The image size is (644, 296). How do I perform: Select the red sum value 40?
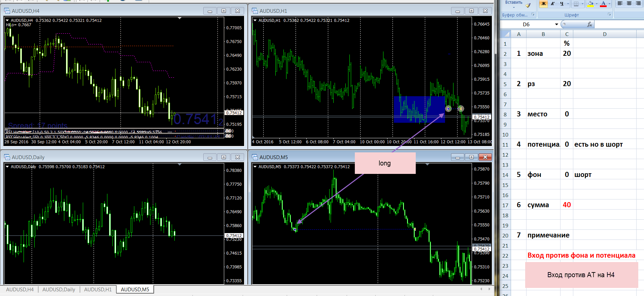coord(567,205)
